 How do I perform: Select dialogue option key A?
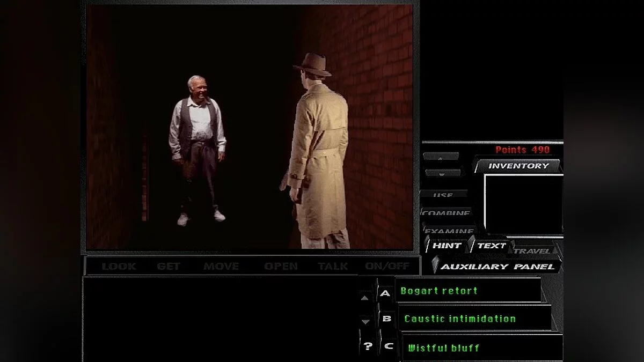pyautogui.click(x=385, y=293)
